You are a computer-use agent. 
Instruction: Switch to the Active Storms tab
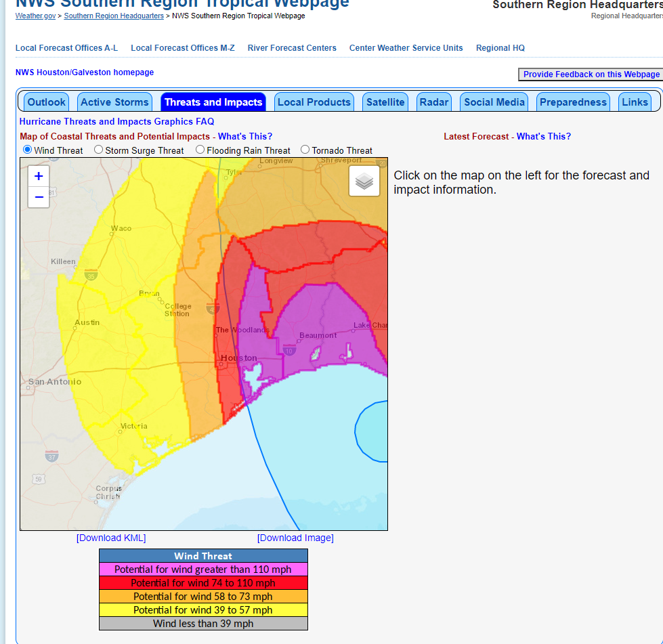(x=114, y=102)
